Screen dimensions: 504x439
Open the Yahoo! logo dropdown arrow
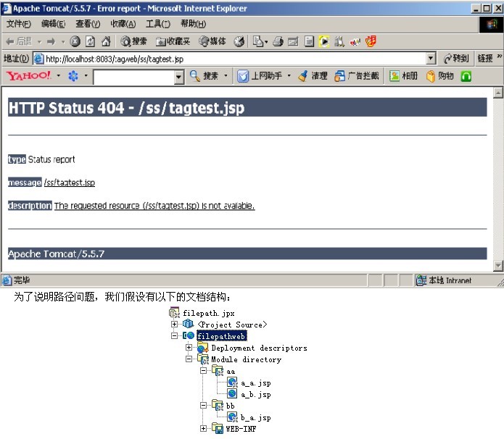[x=59, y=76]
